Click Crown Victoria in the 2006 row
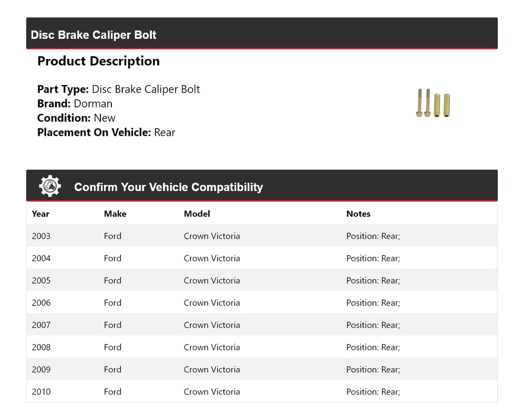The width and height of the screenshot is (524, 420). (212, 303)
